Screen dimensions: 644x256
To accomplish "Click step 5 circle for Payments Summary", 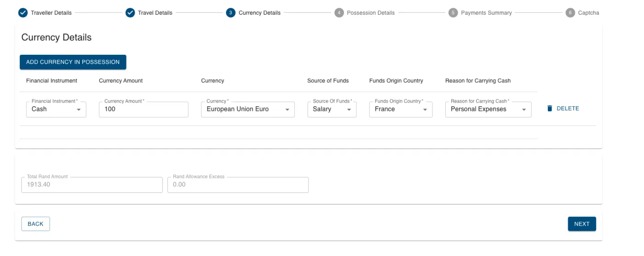I will 453,13.
